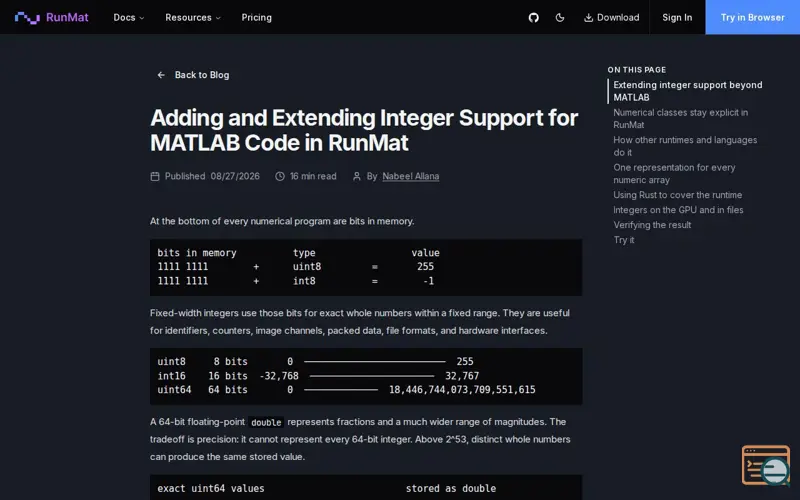Viewport: 800px width, 500px height.
Task: Click '18,446,744,073,709,551,615' value in code block
Action: coord(462,390)
